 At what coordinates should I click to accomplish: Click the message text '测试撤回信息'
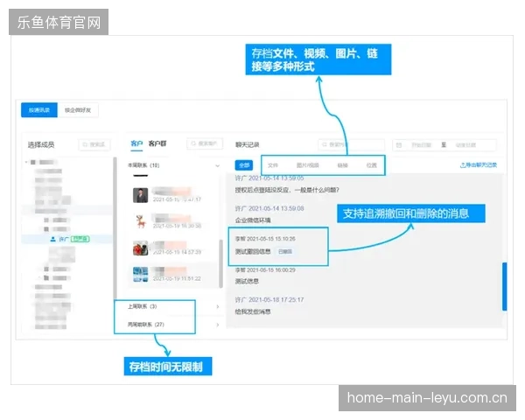[253, 251]
